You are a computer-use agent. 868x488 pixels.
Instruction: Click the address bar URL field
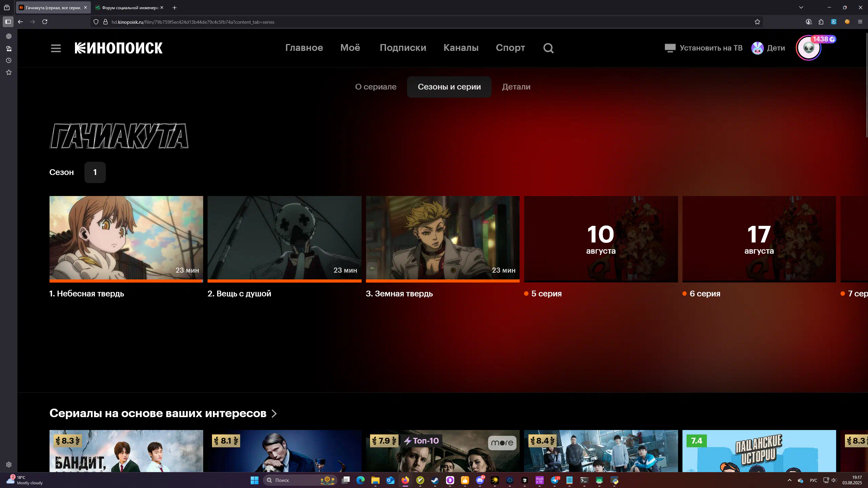point(427,22)
